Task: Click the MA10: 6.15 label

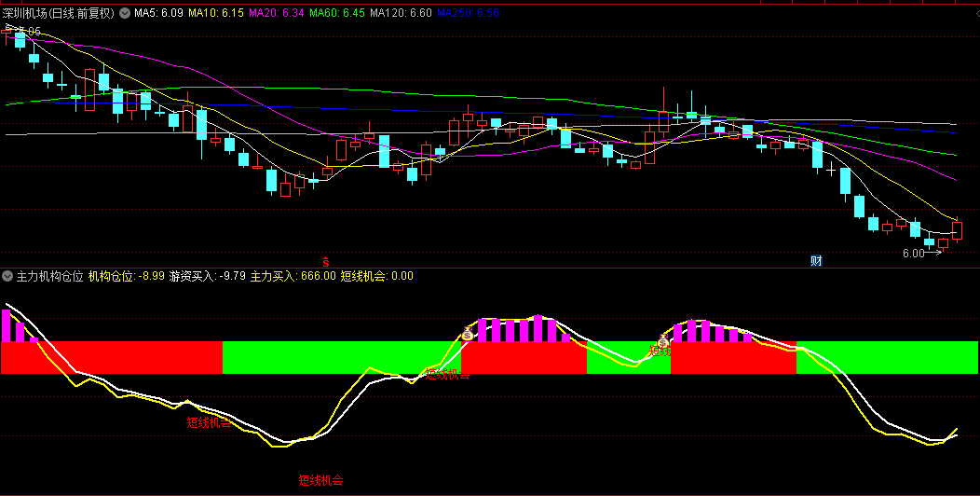Action: click(215, 13)
